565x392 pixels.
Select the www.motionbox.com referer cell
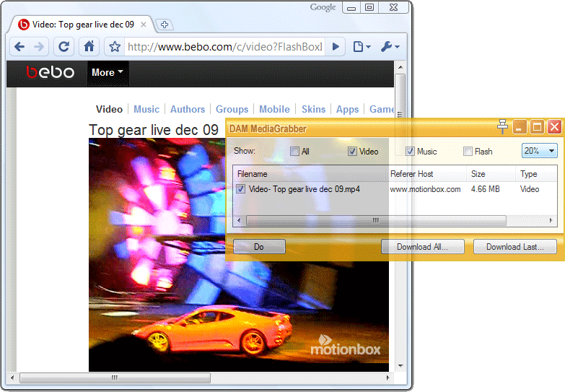[425, 189]
